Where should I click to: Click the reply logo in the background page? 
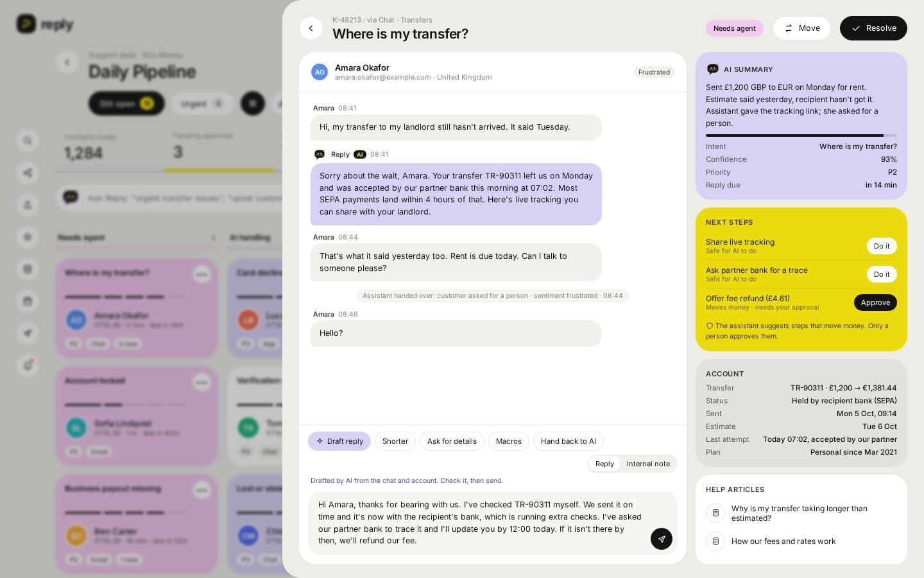tap(45, 24)
